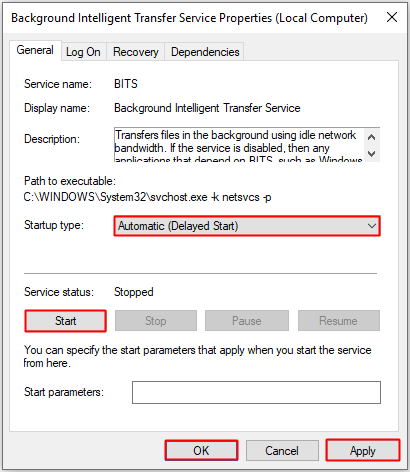Click the description scroll down arrow
410x472 pixels.
pos(372,153)
